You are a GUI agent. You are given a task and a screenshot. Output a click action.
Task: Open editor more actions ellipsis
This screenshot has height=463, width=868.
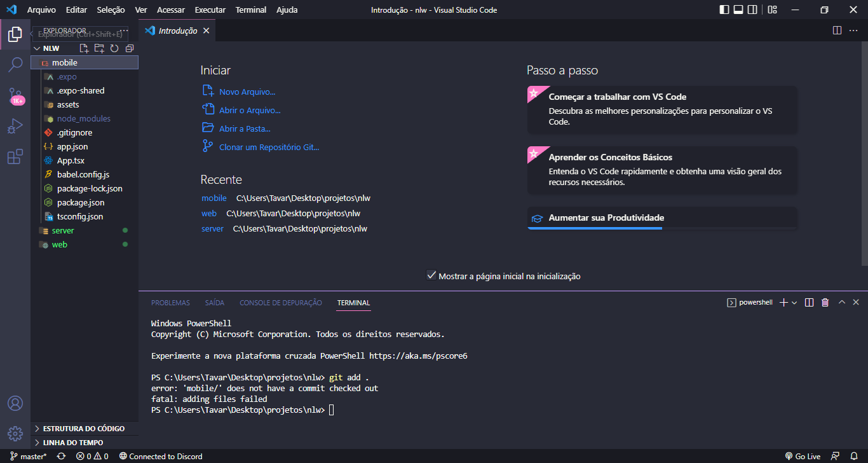(x=853, y=31)
